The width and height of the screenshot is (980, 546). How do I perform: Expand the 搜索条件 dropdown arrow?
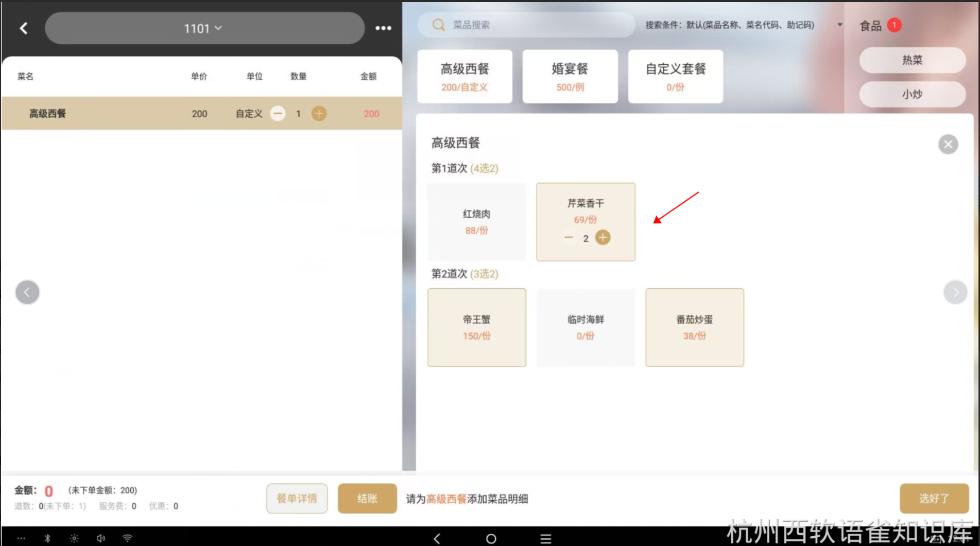coord(840,25)
